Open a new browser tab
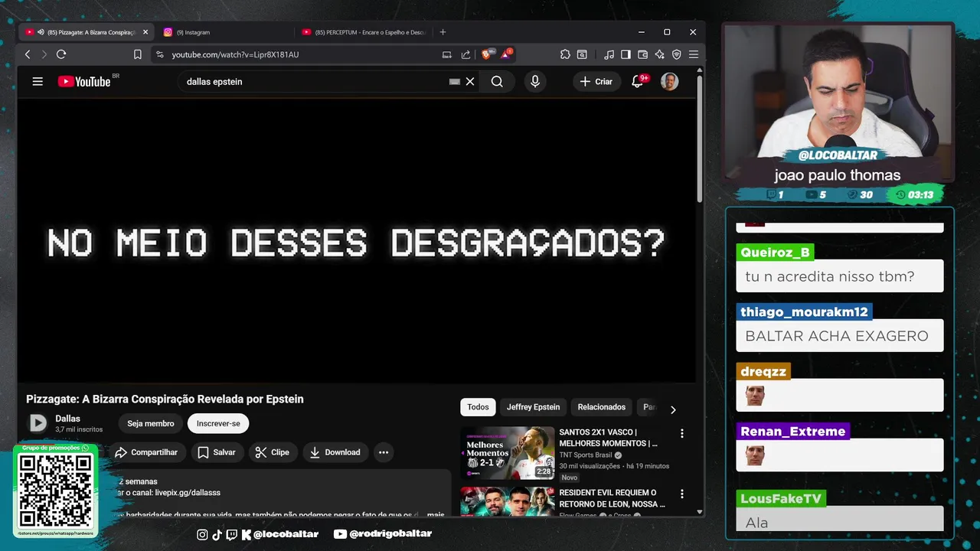Screen dimensions: 980x551 [x=443, y=32]
